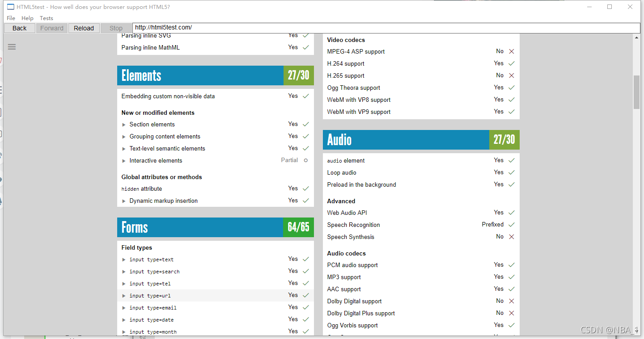Viewport: 644px width, 339px height.
Task: Click the "Video codecs" subheading
Action: pyautogui.click(x=346, y=40)
